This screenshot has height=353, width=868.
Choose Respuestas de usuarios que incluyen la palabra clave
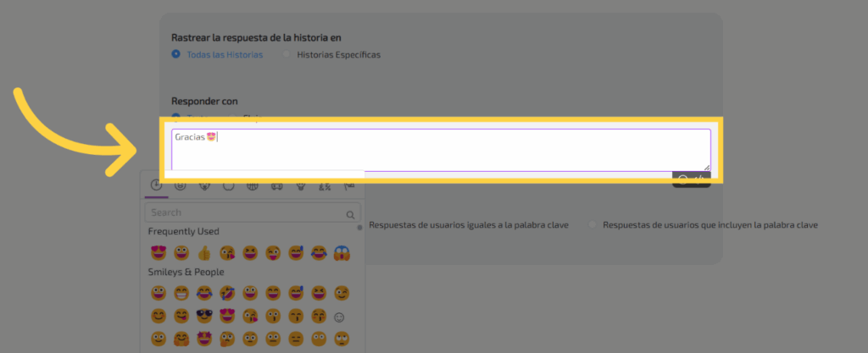tap(593, 225)
